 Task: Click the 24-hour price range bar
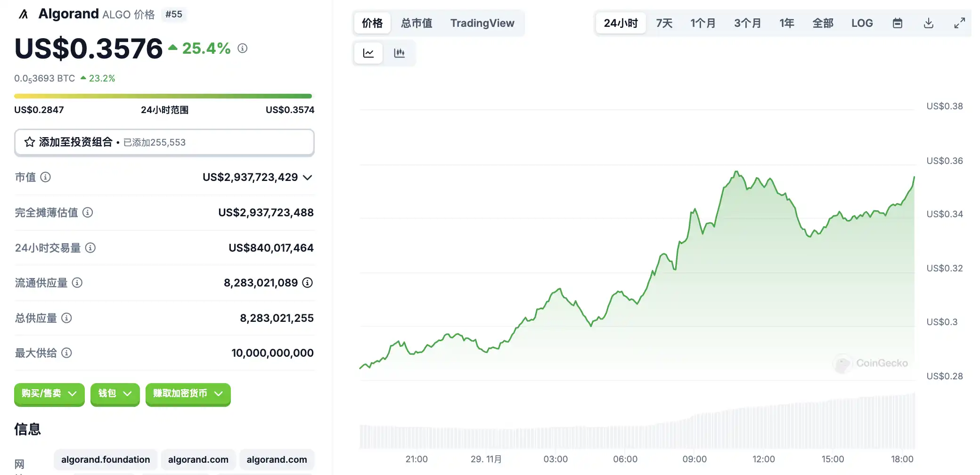pyautogui.click(x=163, y=96)
